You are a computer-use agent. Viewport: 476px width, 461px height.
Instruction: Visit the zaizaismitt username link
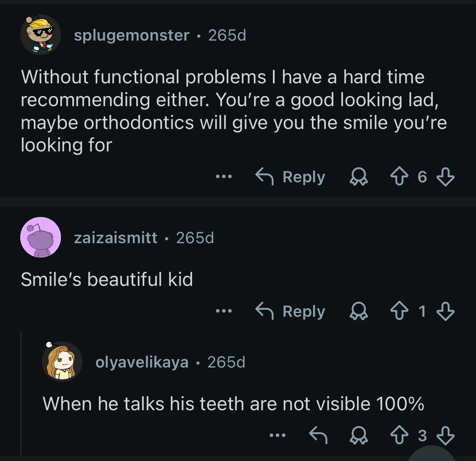pyautogui.click(x=116, y=238)
